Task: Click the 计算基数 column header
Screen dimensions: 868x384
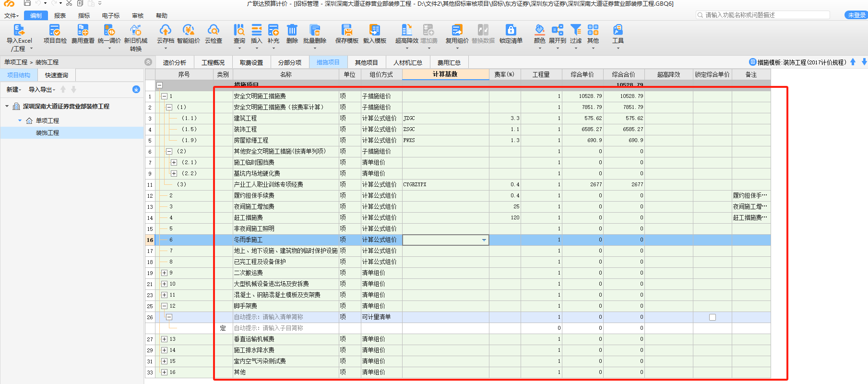Action: (x=445, y=74)
